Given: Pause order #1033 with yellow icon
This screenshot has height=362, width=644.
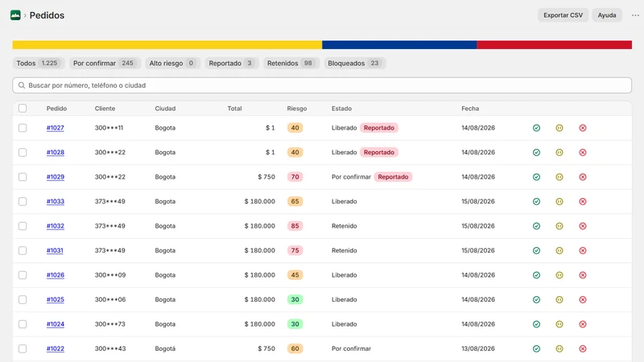Looking at the screenshot, I should click(x=559, y=202).
